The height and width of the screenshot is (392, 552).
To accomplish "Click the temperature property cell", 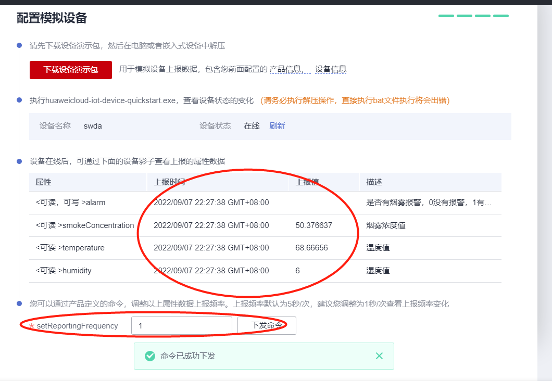I will [x=70, y=248].
